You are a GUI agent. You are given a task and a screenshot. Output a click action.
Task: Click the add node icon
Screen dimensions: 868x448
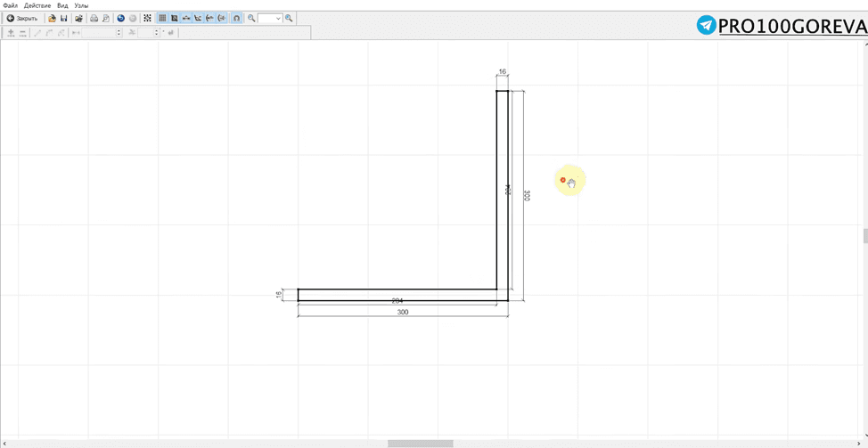point(11,33)
